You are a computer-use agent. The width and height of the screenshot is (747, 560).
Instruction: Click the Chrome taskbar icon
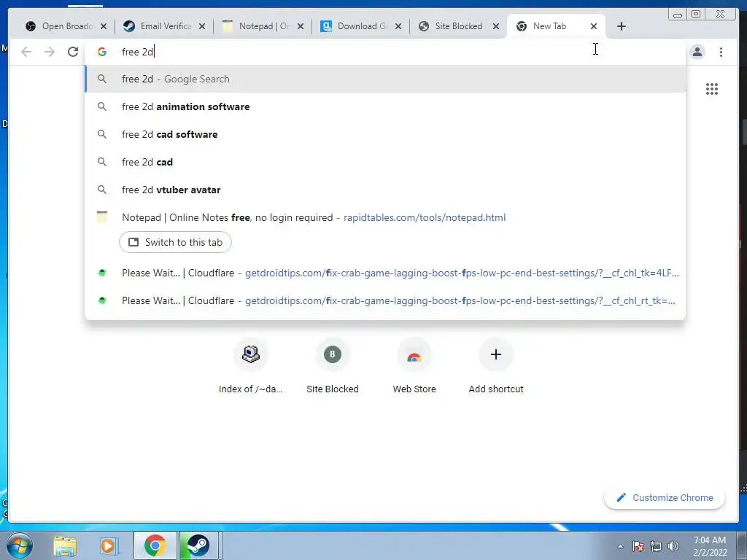155,545
